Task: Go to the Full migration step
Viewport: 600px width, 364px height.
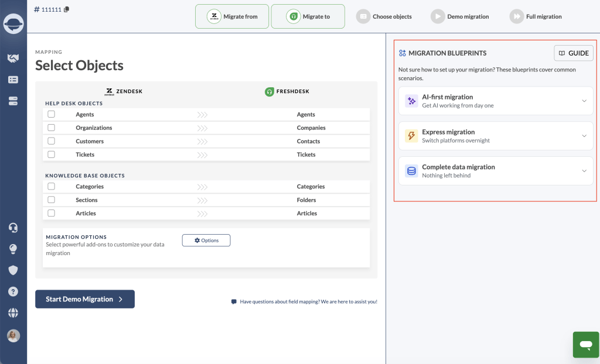Action: [536, 16]
